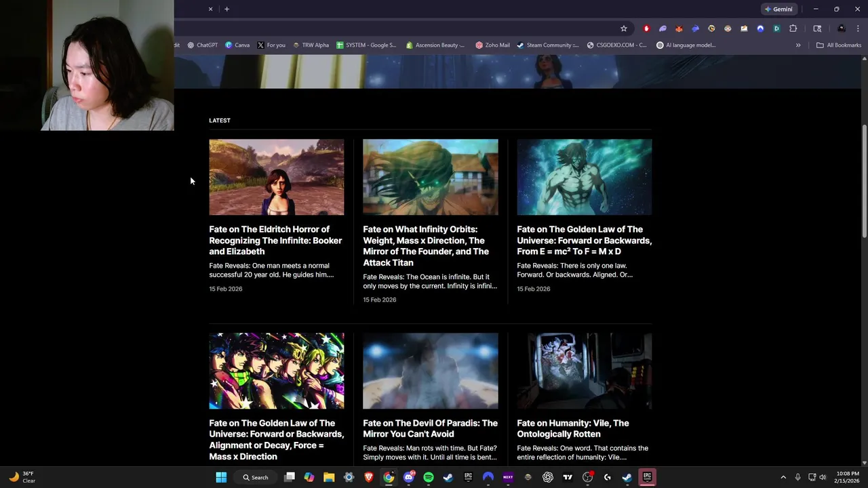The width and height of the screenshot is (868, 488).
Task: Click the MetaMask fox extension icon
Action: click(x=679, y=28)
